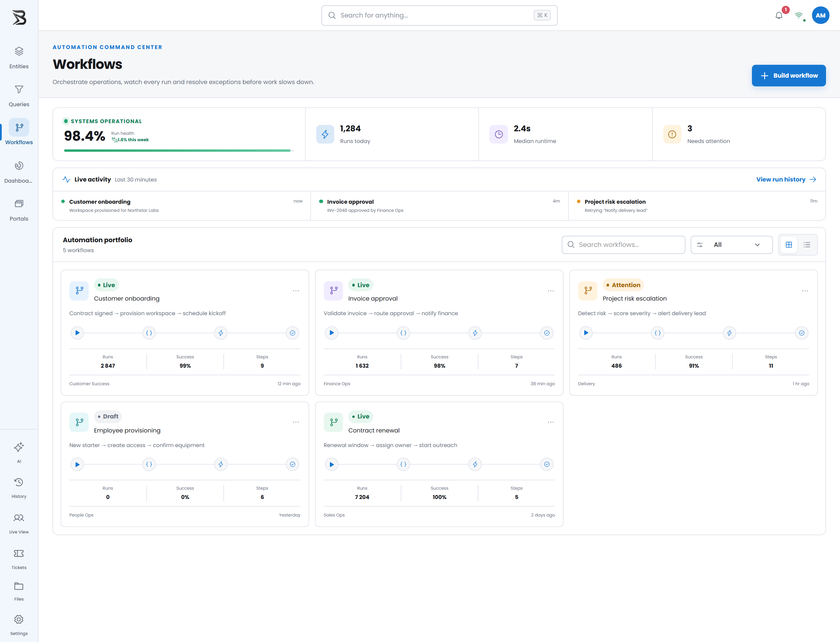Click the checkmark end step in Contract renewal
This screenshot has width=840, height=642.
click(x=547, y=464)
